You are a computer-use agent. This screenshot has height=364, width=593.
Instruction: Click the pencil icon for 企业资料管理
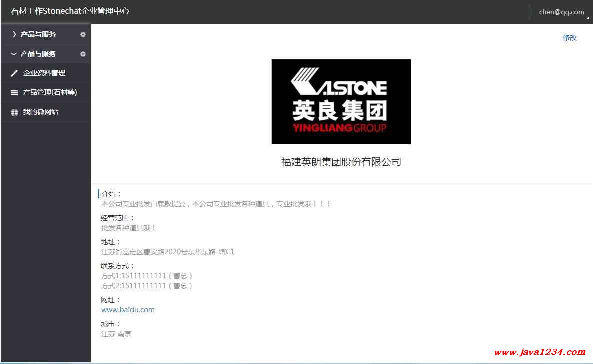(14, 73)
